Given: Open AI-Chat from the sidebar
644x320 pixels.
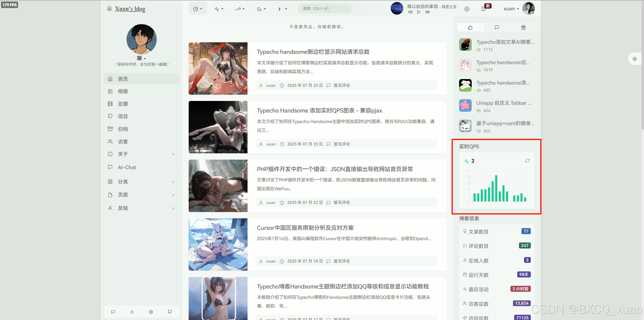Looking at the screenshot, I should (142, 167).
